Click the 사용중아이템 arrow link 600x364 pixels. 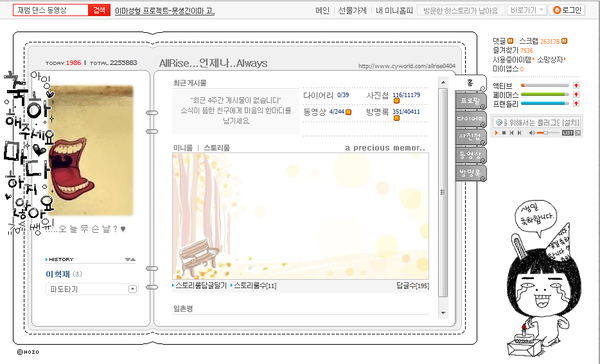(x=513, y=59)
